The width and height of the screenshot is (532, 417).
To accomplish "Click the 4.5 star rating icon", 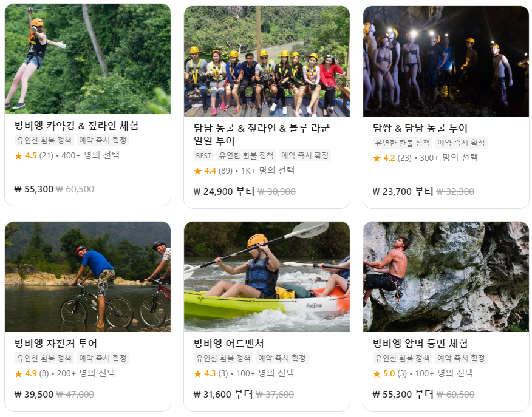I will point(18,156).
